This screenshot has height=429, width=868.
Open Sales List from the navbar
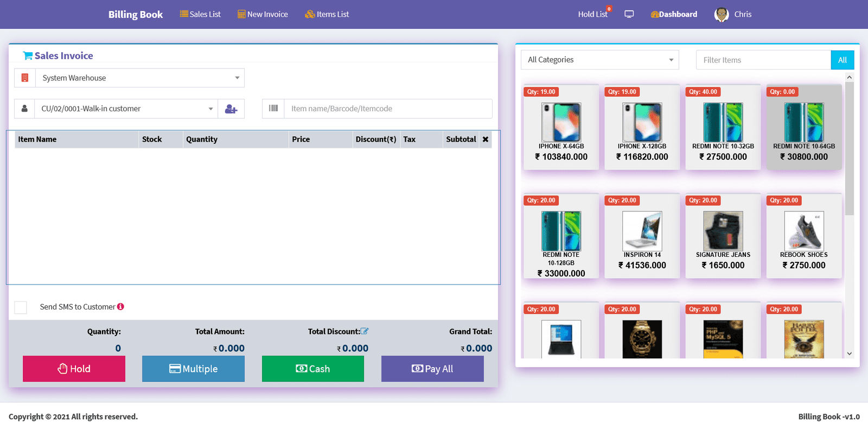(x=200, y=15)
